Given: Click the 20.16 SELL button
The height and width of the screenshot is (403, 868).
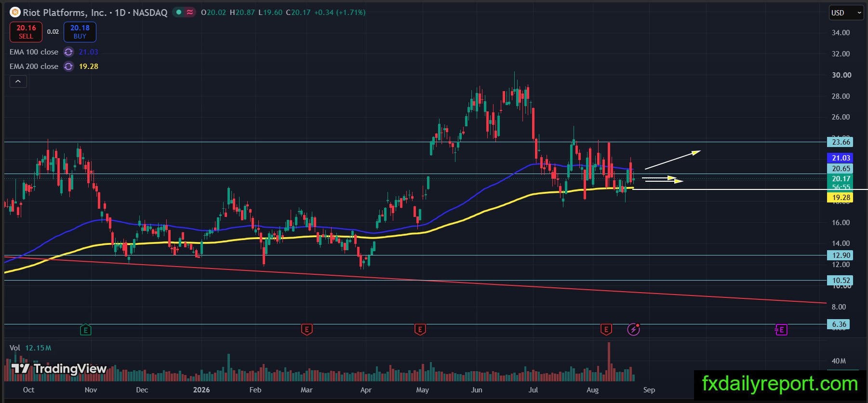Looking at the screenshot, I should [26, 32].
